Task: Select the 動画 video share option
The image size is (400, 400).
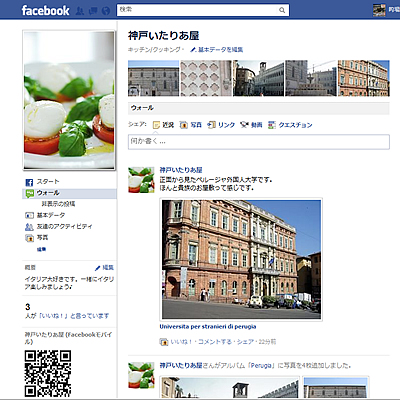Action: [x=251, y=125]
